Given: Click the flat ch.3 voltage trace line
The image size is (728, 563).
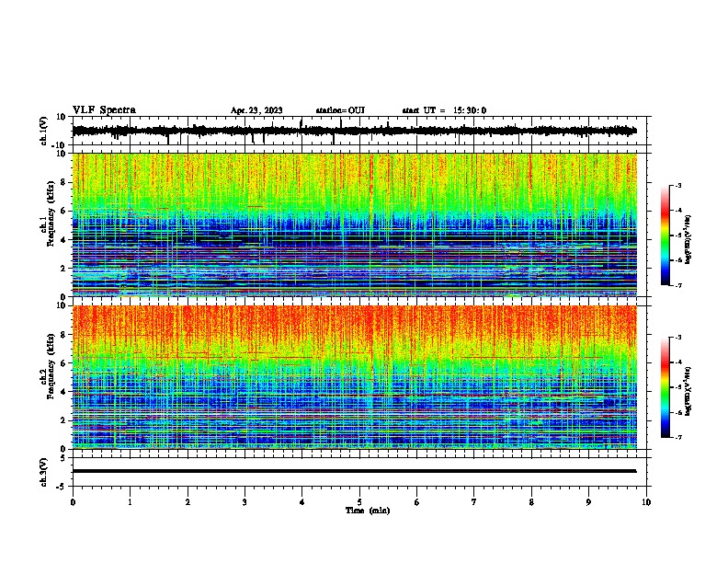Looking at the screenshot, I should point(354,471).
